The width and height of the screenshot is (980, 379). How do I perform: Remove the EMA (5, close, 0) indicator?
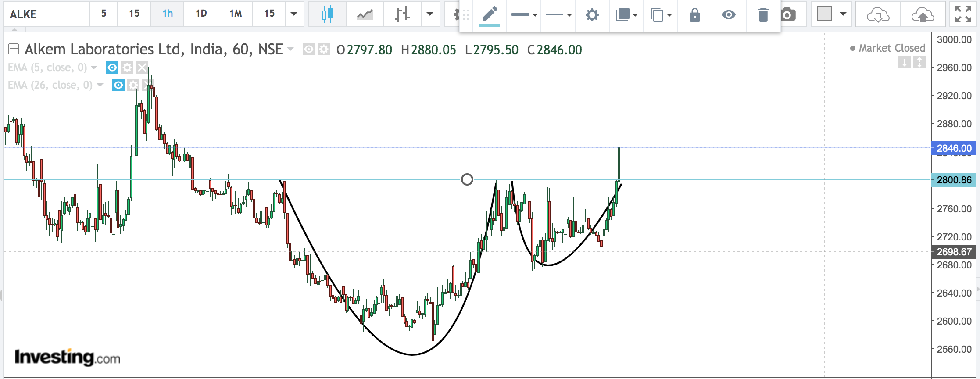(142, 68)
